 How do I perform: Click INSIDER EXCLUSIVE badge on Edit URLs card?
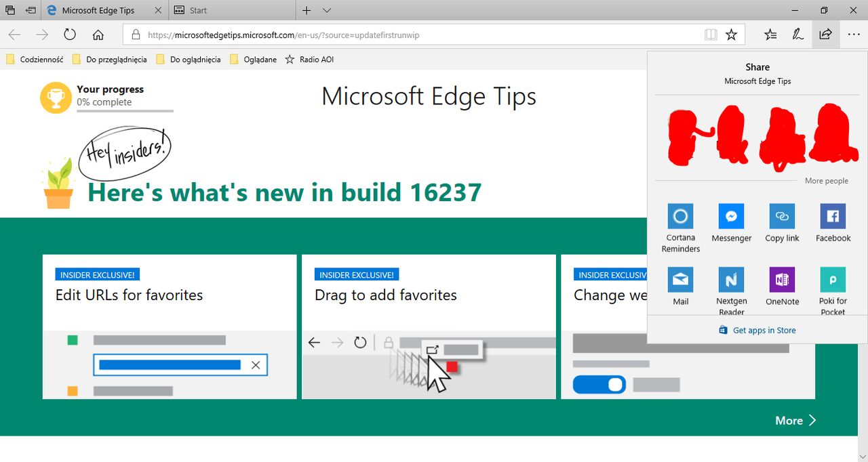pos(98,275)
